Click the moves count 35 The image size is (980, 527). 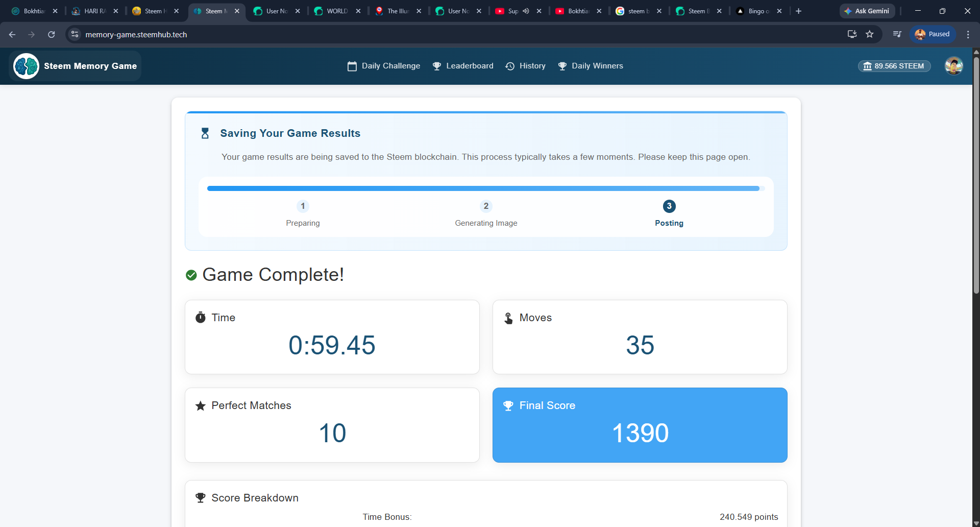(640, 345)
